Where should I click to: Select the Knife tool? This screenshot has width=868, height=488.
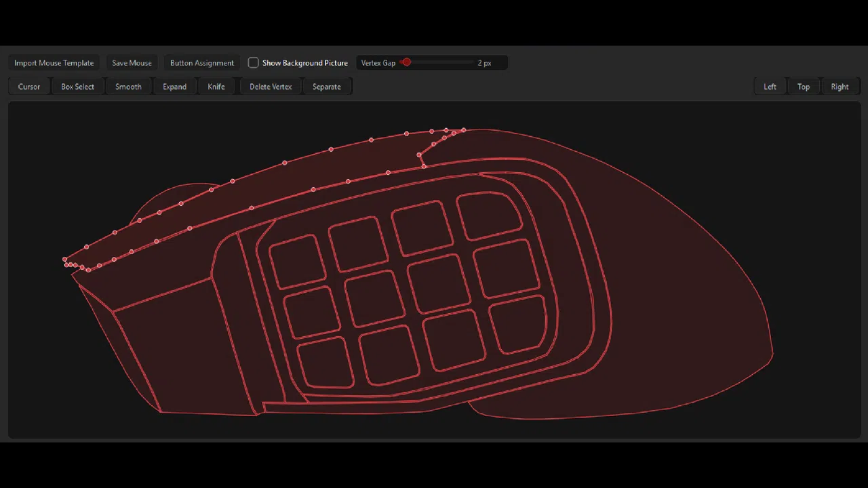click(216, 87)
